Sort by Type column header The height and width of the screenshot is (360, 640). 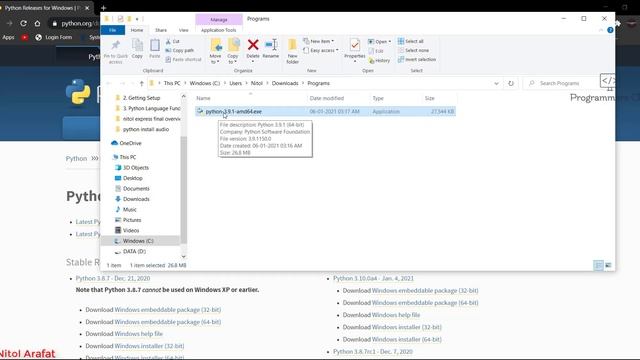[395, 98]
